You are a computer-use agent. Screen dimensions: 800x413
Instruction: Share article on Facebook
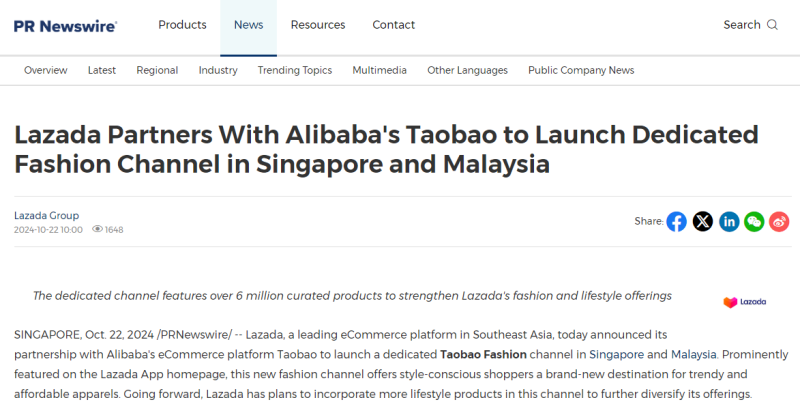(x=676, y=222)
